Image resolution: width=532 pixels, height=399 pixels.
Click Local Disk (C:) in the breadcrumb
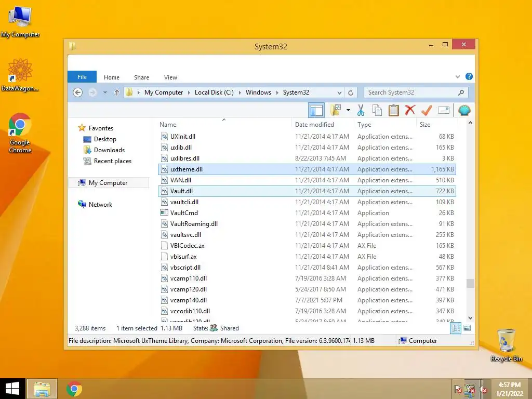click(214, 92)
